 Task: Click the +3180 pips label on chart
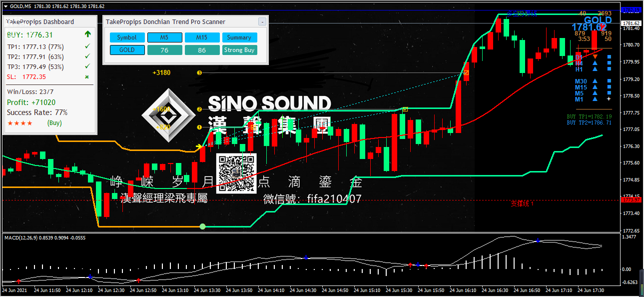click(x=161, y=73)
